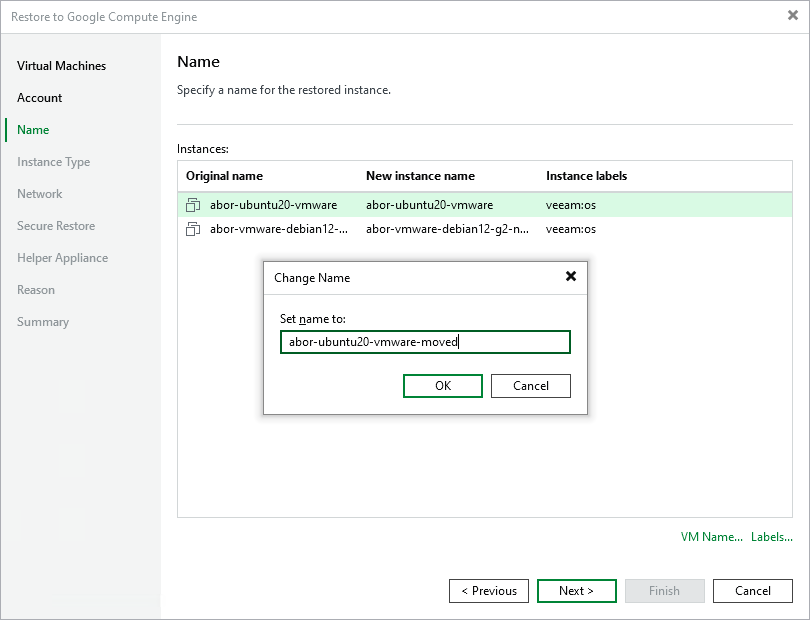The width and height of the screenshot is (810, 620).
Task: Open the Helper Appliance wizard step
Action: (x=63, y=258)
